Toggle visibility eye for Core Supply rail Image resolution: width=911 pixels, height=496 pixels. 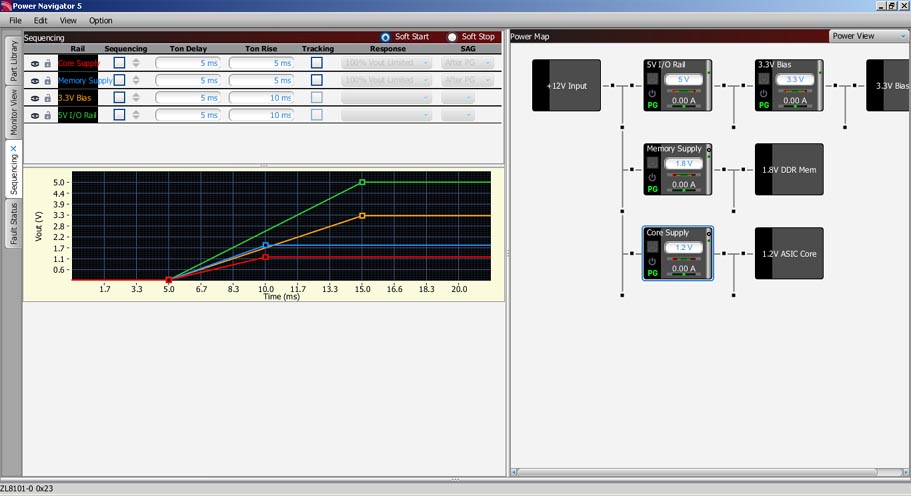[x=35, y=64]
